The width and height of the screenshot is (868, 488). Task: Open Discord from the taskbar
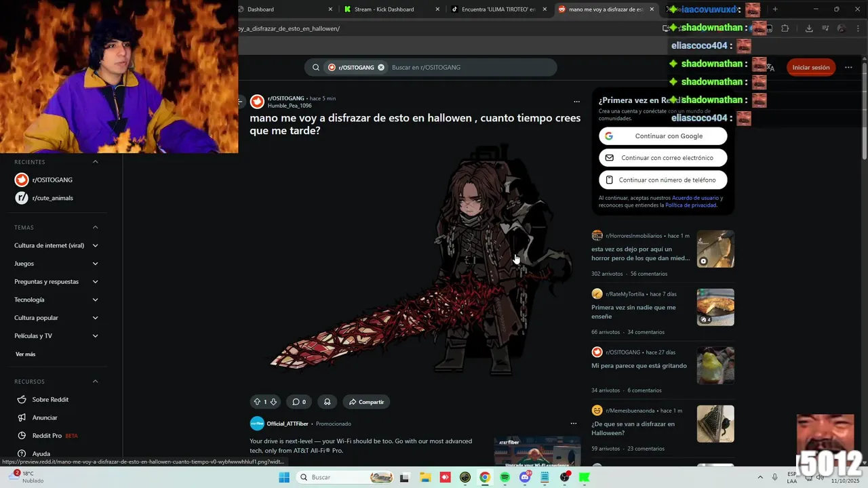[x=525, y=477]
